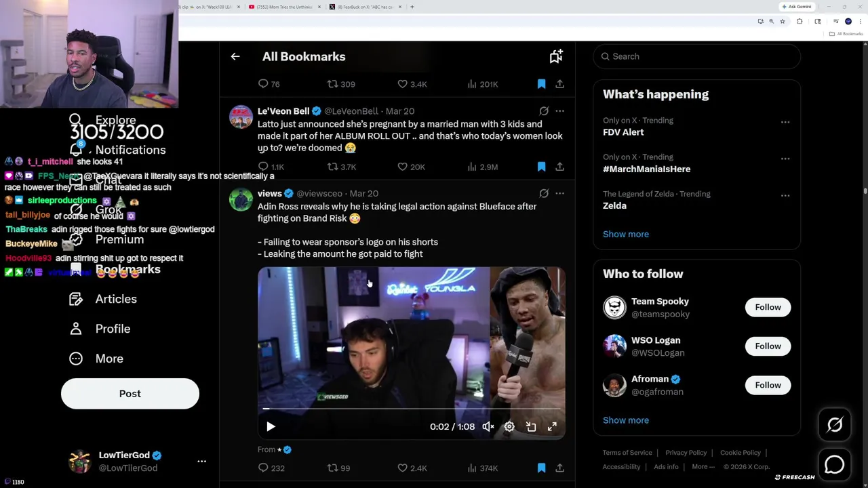Viewport: 868px width, 488px height.
Task: Follow Afroman
Action: tap(768, 385)
